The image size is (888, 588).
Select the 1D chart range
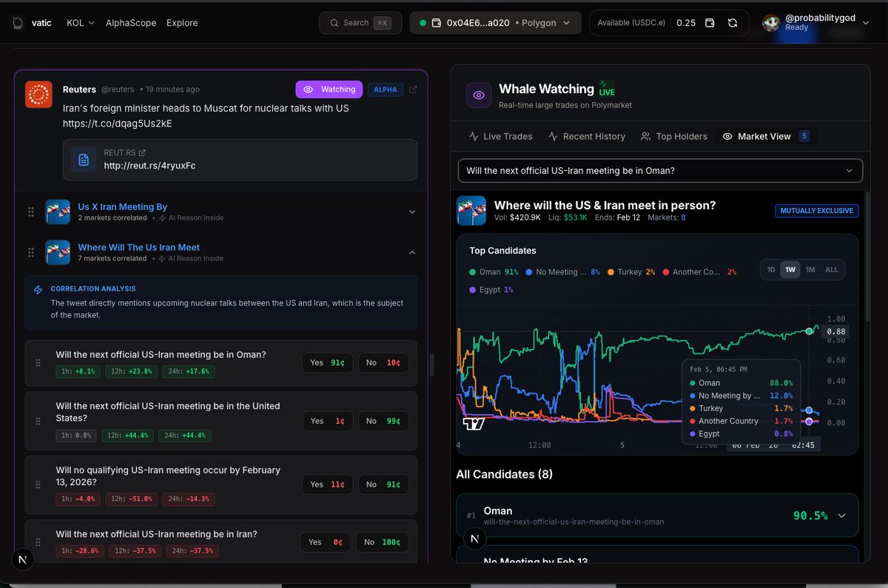pyautogui.click(x=771, y=270)
